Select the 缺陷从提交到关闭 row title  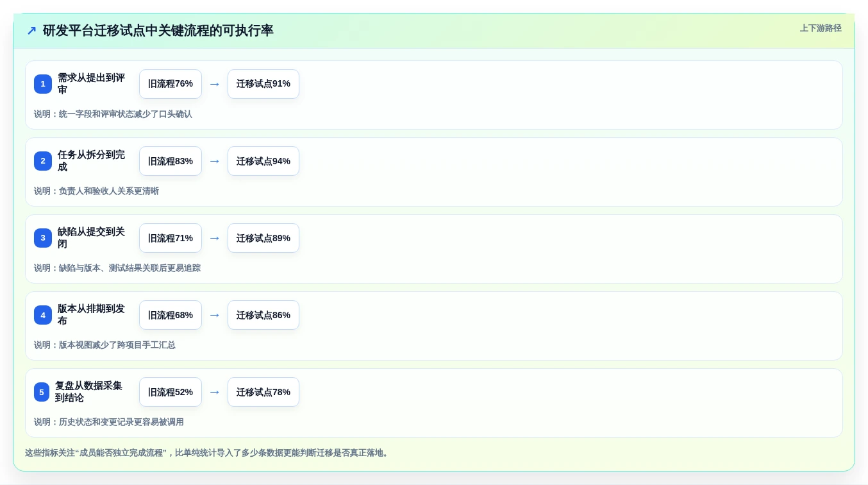point(92,238)
